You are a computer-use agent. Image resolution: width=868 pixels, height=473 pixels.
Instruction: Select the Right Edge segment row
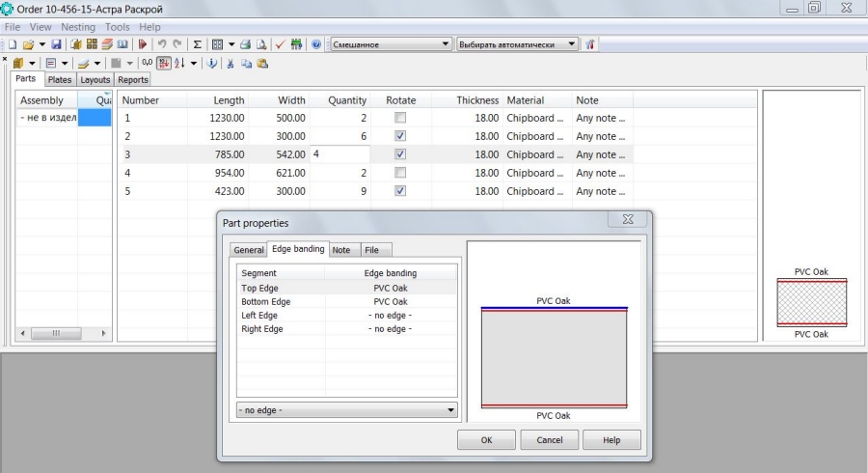tap(346, 329)
